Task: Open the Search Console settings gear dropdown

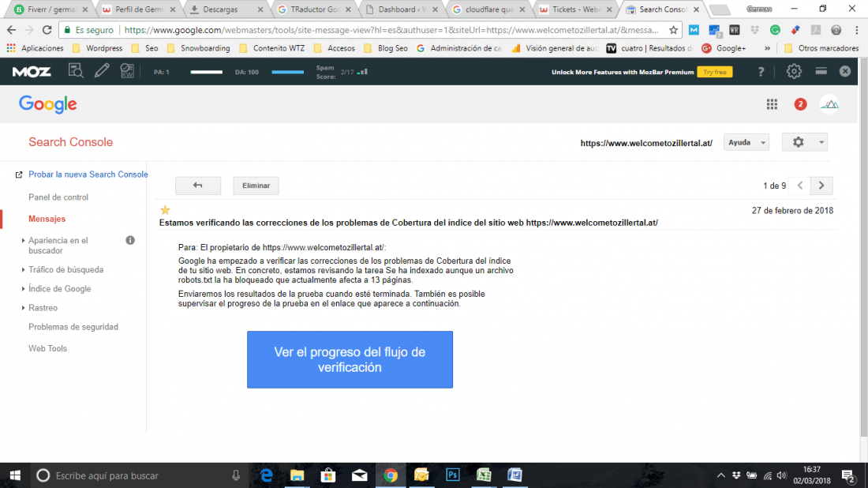Action: click(804, 142)
